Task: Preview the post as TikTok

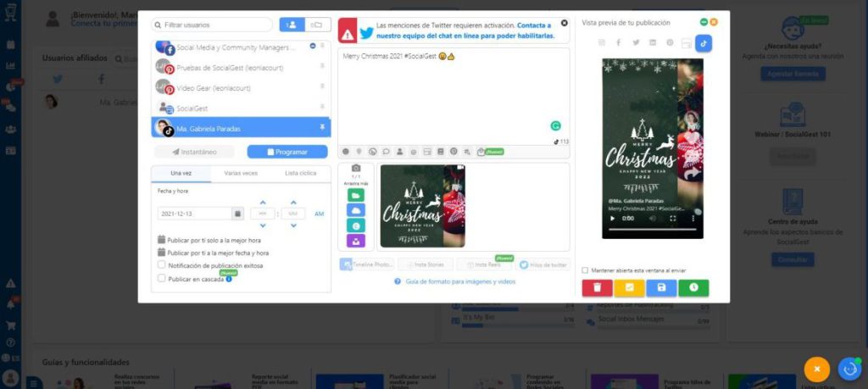Action: [704, 43]
